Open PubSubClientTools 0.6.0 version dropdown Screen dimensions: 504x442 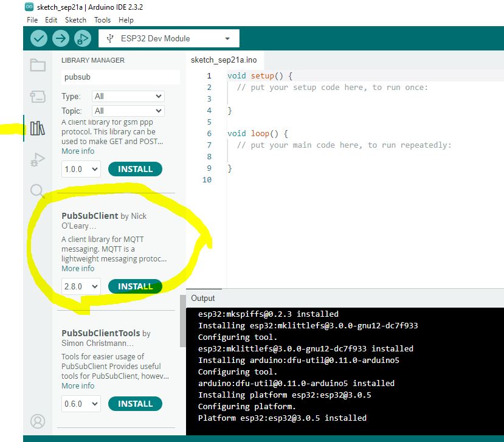tap(81, 404)
